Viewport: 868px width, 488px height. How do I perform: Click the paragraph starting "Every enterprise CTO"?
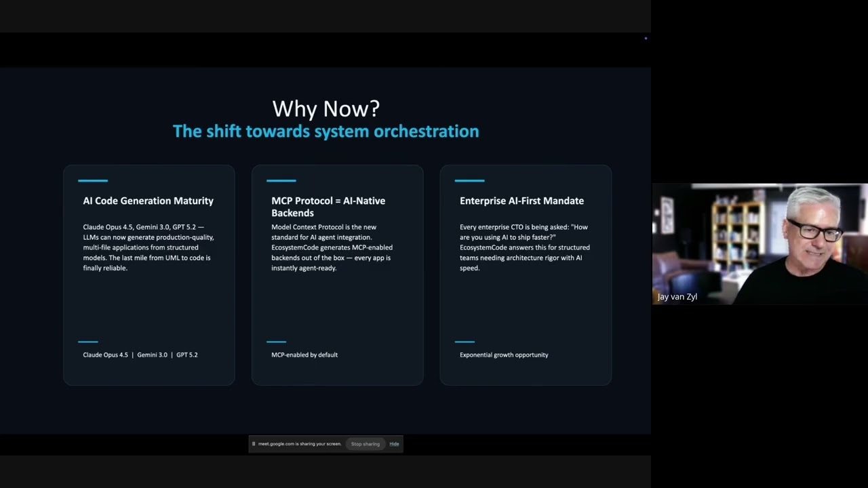pyautogui.click(x=525, y=247)
